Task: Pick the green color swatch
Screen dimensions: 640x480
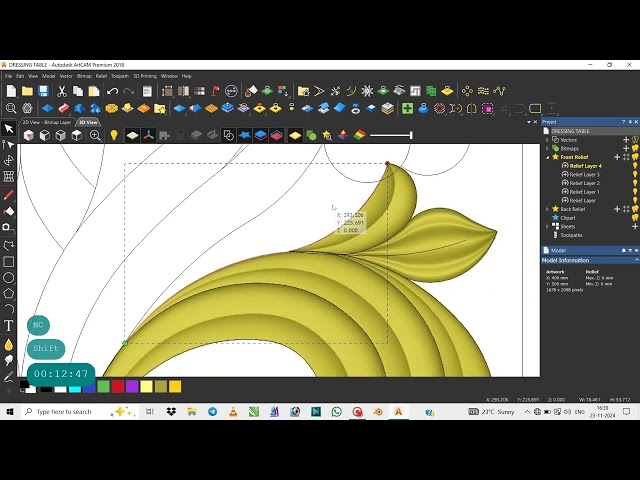Action: point(103,387)
